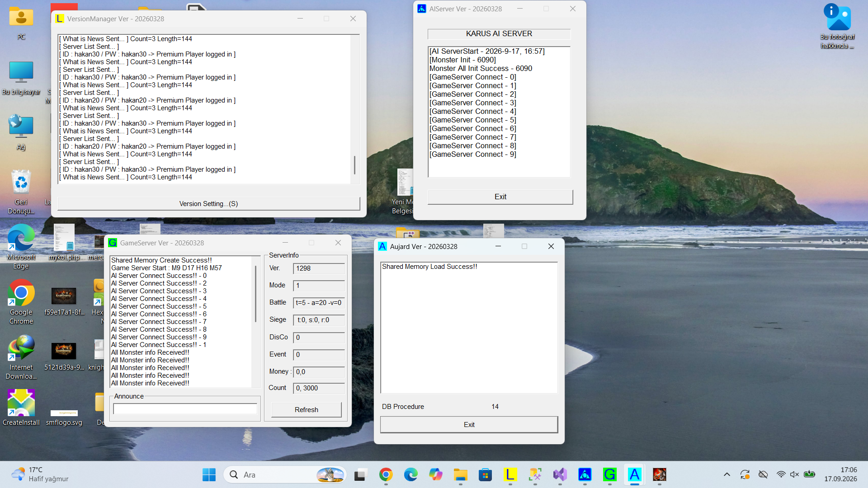868x488 pixels.
Task: Open the Windows Start menu
Action: coord(209,474)
